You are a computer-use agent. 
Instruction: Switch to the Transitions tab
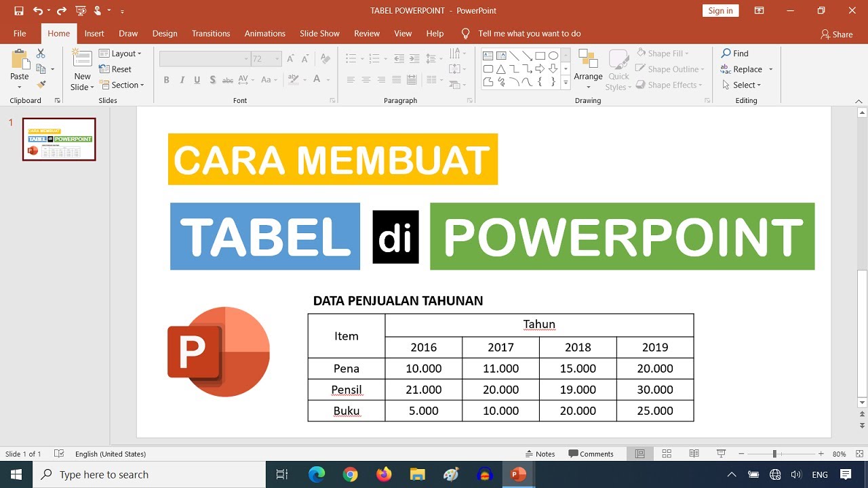(x=211, y=33)
